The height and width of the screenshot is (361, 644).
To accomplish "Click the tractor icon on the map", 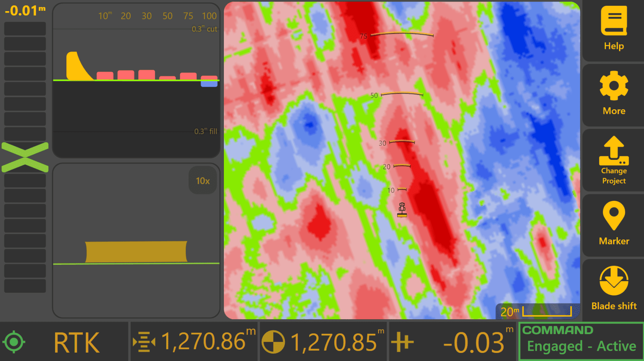I will 402,210.
